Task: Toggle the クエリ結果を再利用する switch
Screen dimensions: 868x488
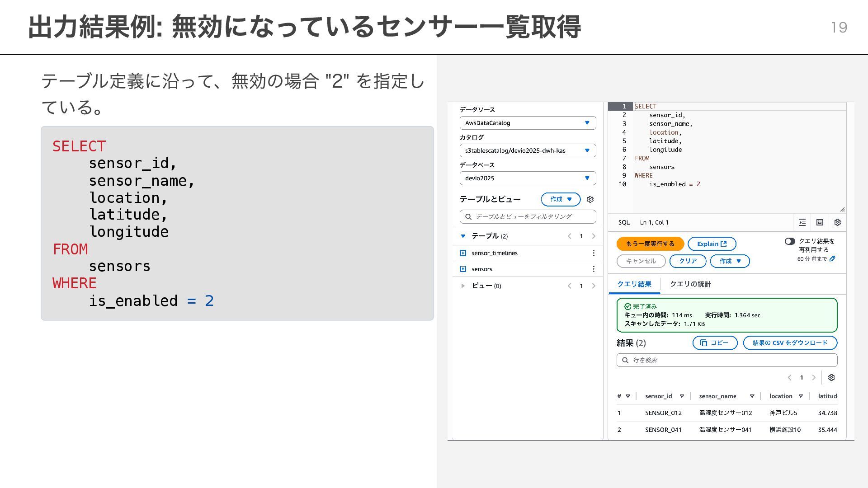Action: [x=790, y=241]
